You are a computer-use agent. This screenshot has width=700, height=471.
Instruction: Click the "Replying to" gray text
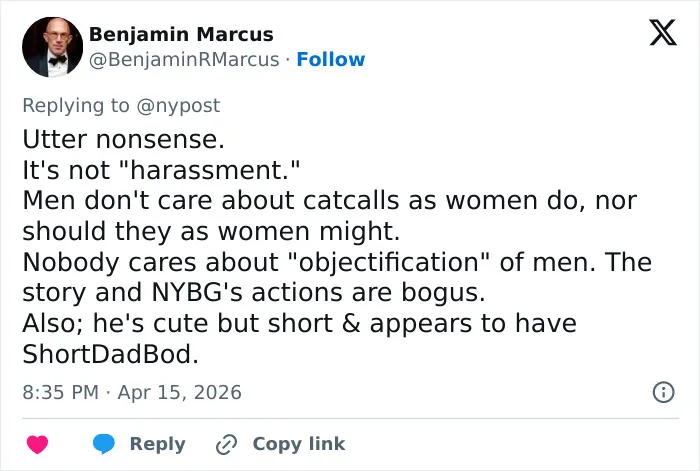[x=76, y=106]
